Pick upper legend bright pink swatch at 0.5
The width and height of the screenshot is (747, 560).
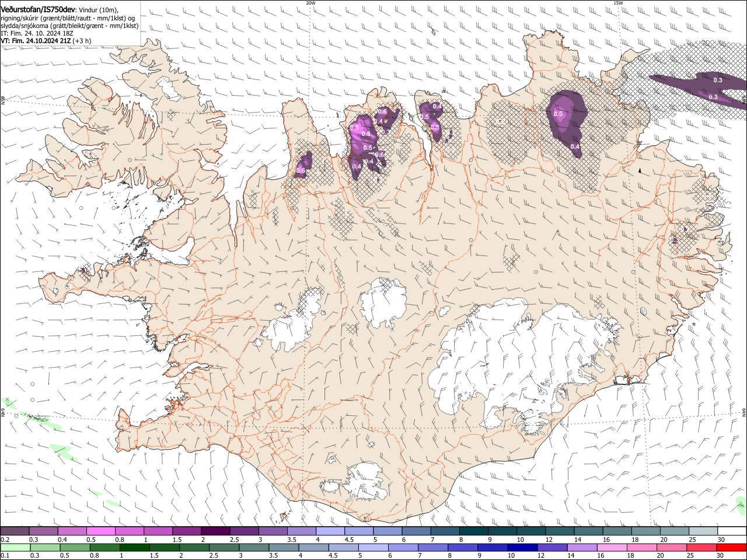pos(100,531)
